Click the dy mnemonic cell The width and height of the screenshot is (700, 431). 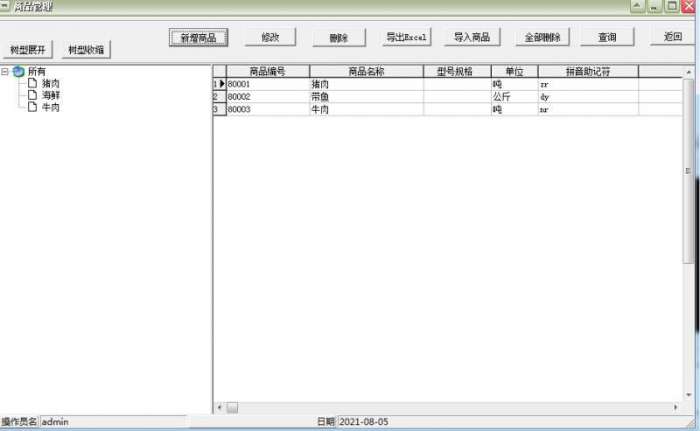click(x=588, y=96)
